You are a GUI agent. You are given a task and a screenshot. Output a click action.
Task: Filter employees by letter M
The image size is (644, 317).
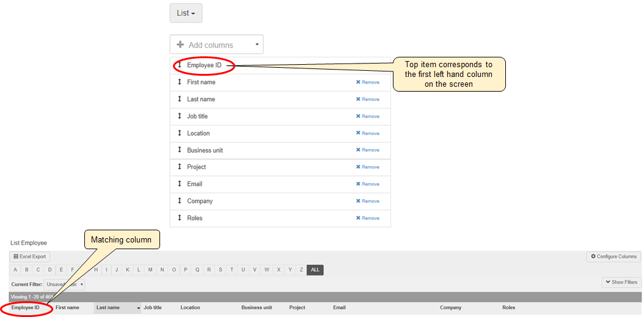coord(150,270)
